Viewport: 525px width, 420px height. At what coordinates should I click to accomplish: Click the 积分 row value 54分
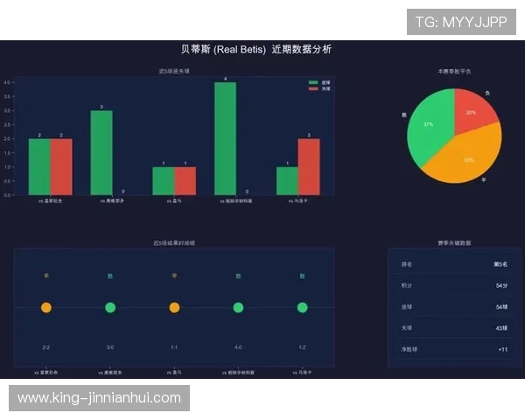pyautogui.click(x=501, y=286)
